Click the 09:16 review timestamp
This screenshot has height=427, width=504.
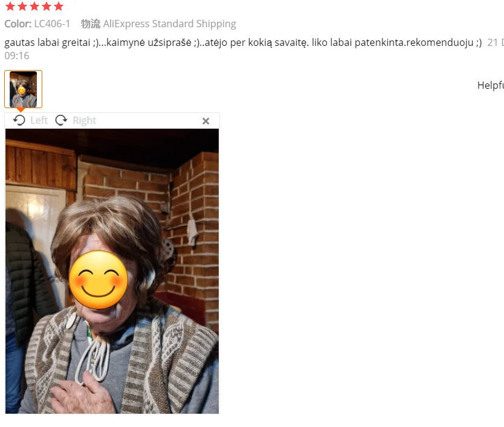point(17,56)
